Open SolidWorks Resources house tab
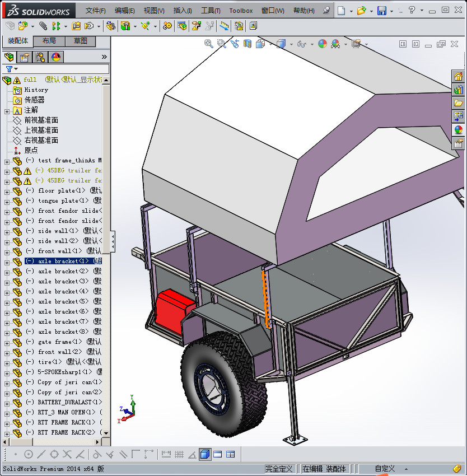 (458, 76)
